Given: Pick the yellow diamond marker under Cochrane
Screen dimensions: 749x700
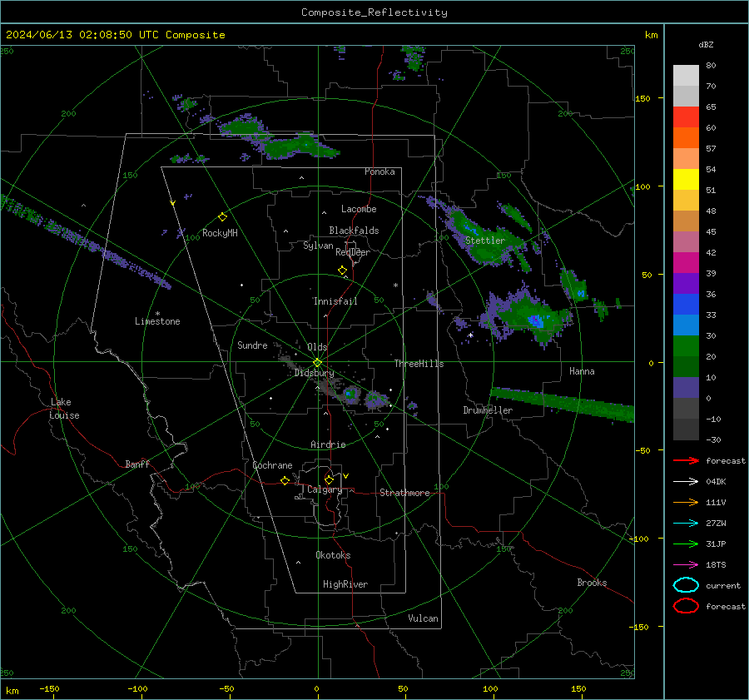Looking at the screenshot, I should (285, 480).
